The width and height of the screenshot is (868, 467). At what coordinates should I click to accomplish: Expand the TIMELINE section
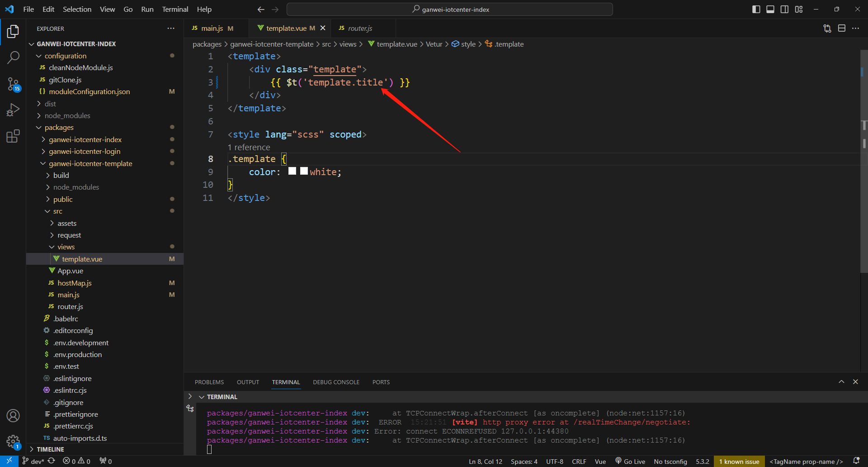tap(50, 449)
